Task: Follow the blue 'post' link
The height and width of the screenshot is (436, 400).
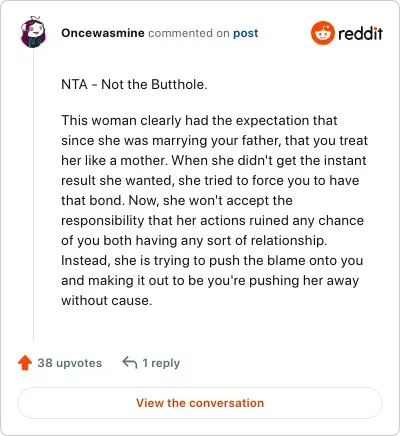Action: (245, 33)
